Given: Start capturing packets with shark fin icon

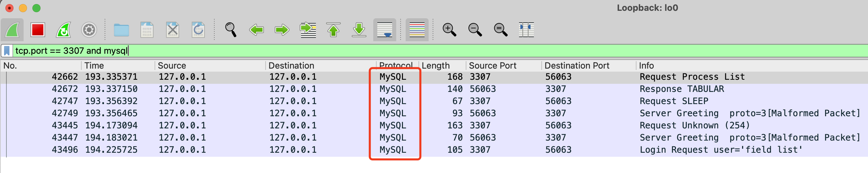Looking at the screenshot, I should coord(12,30).
